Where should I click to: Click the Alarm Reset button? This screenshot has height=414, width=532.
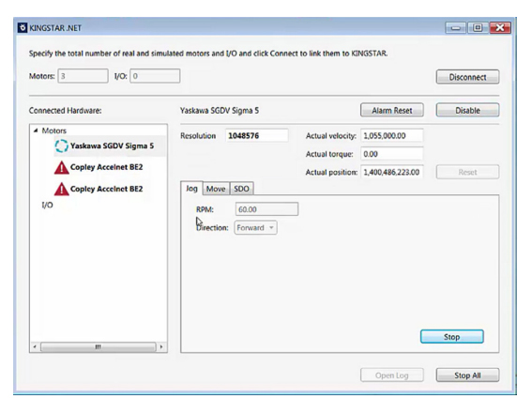[392, 110]
